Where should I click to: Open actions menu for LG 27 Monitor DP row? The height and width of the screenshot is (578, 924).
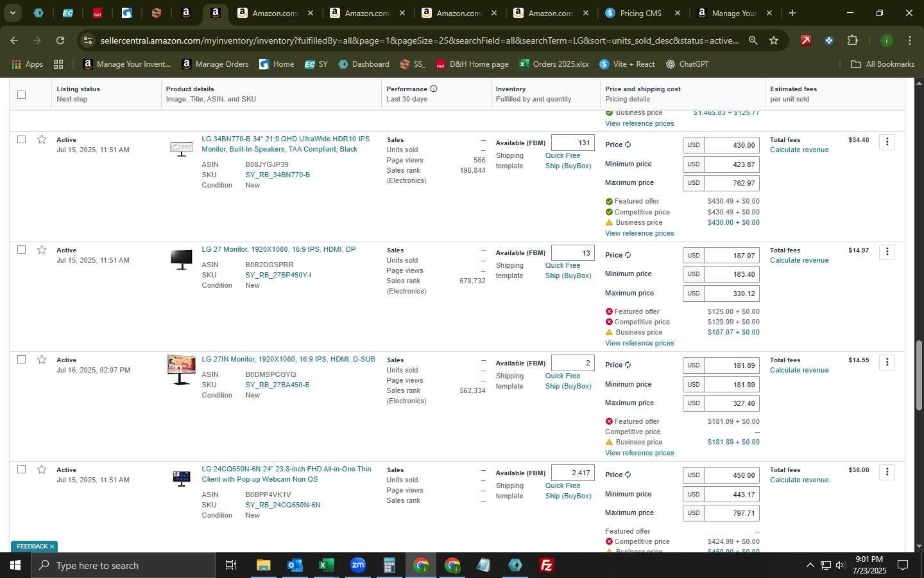pyautogui.click(x=887, y=252)
